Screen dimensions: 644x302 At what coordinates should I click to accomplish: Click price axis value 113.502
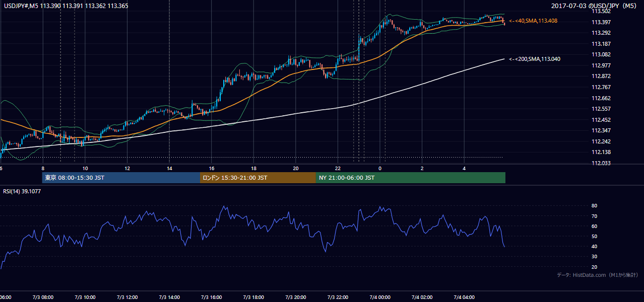(601, 11)
